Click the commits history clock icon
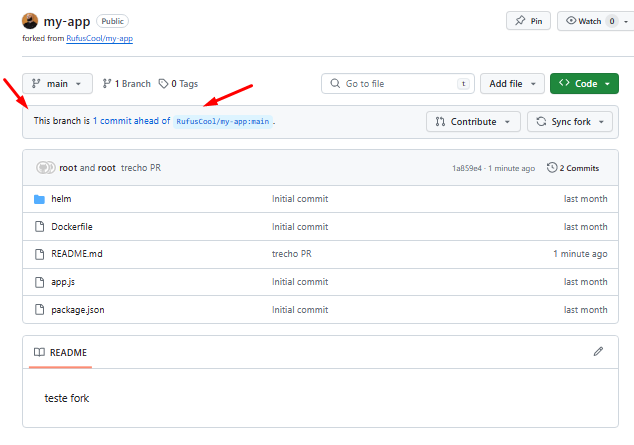Screen dimensions: 634x445 point(552,167)
